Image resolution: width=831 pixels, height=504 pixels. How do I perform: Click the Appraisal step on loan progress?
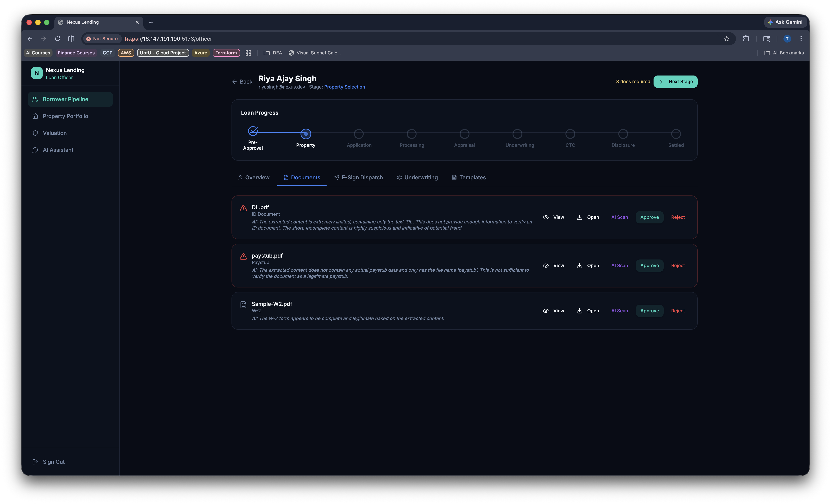pos(464,134)
